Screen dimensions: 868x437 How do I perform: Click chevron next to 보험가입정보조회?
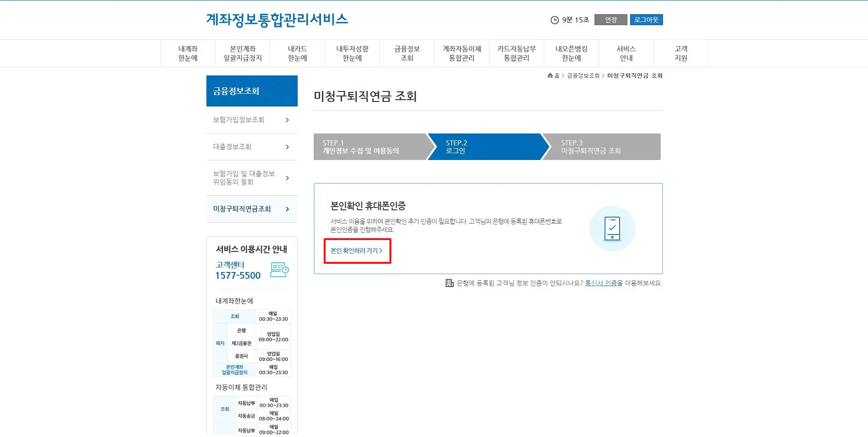click(287, 120)
